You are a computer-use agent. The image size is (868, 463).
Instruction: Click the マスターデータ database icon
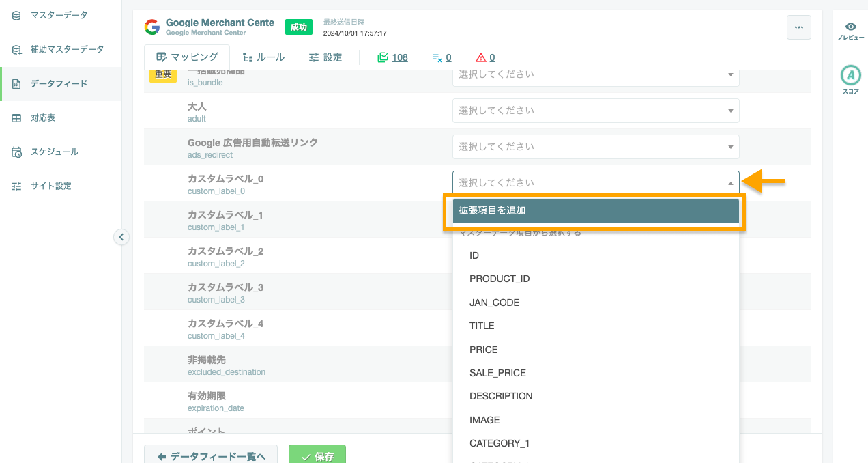pos(16,15)
